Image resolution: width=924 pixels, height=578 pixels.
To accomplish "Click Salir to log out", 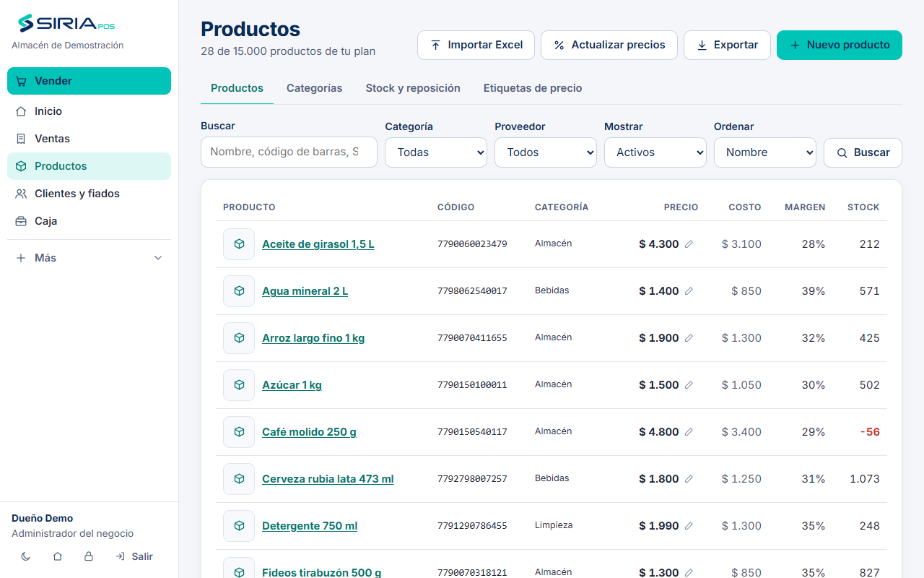I will pyautogui.click(x=134, y=556).
